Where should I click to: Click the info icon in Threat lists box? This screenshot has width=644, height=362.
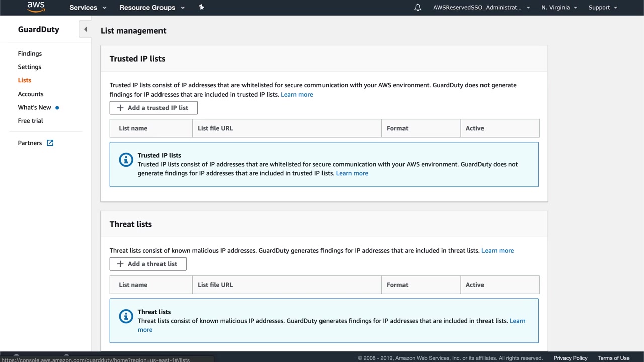[x=125, y=316]
